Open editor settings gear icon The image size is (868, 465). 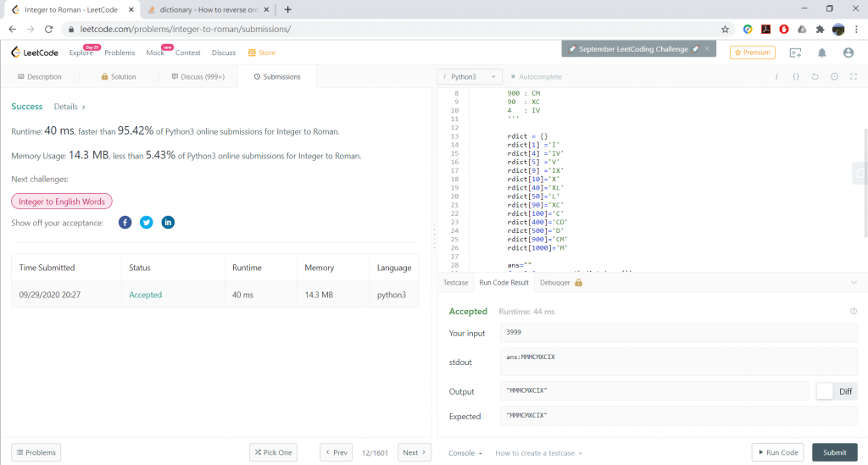click(x=834, y=77)
